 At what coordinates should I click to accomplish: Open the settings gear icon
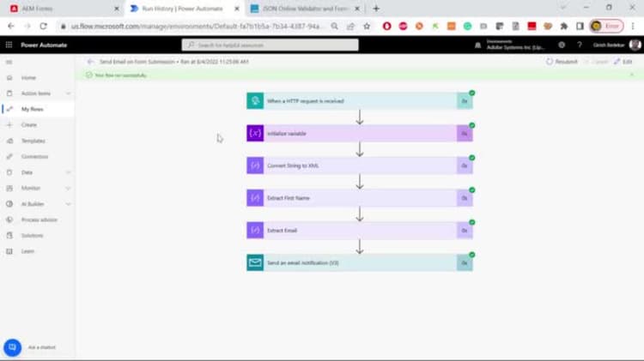[562, 45]
